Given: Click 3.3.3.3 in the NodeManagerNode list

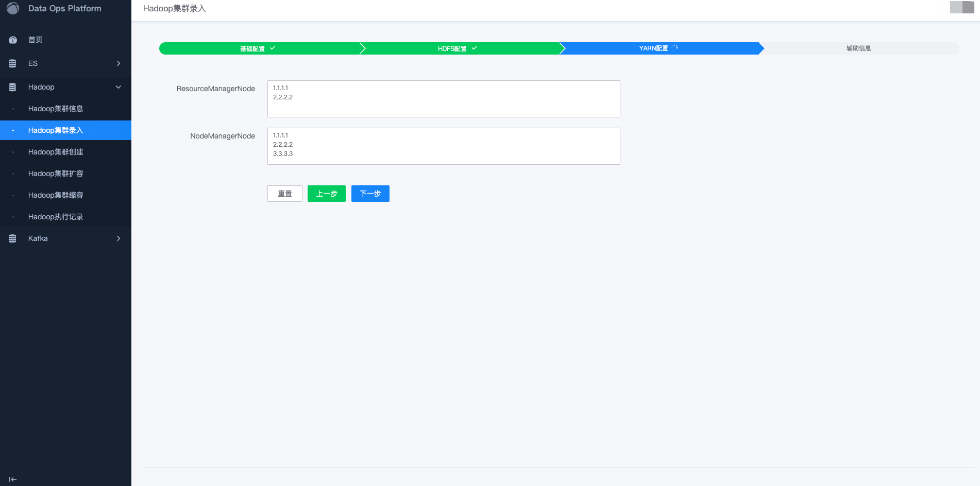Looking at the screenshot, I should (x=283, y=154).
